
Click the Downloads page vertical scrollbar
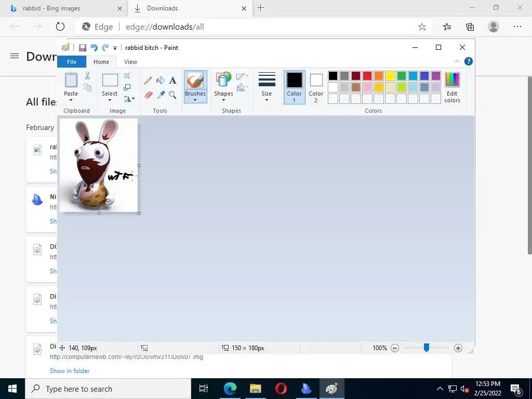pos(529,165)
